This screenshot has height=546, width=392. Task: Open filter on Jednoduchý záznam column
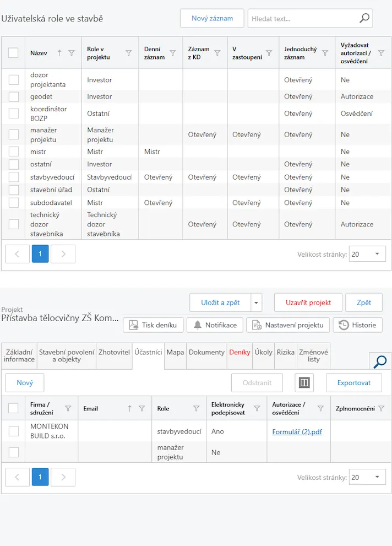(325, 53)
